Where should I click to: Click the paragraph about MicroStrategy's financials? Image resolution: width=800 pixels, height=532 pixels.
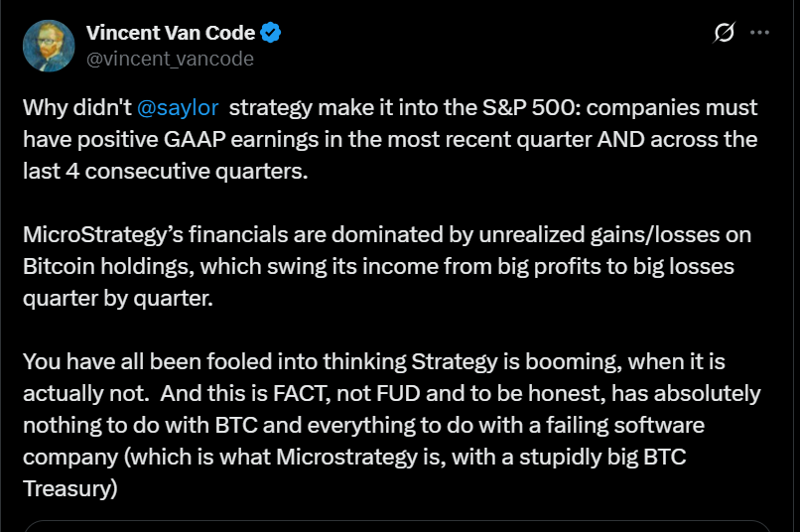[x=387, y=266]
